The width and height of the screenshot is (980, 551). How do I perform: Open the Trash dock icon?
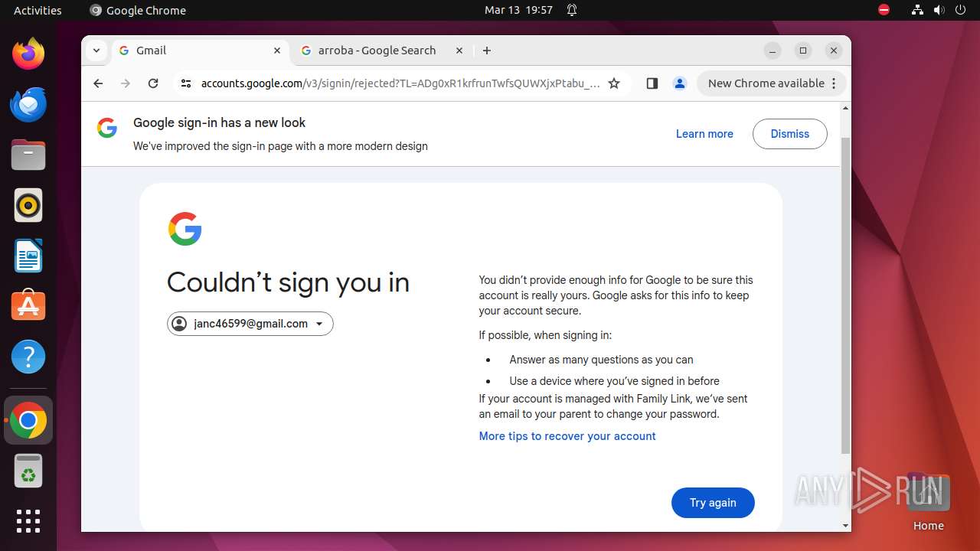(x=28, y=471)
